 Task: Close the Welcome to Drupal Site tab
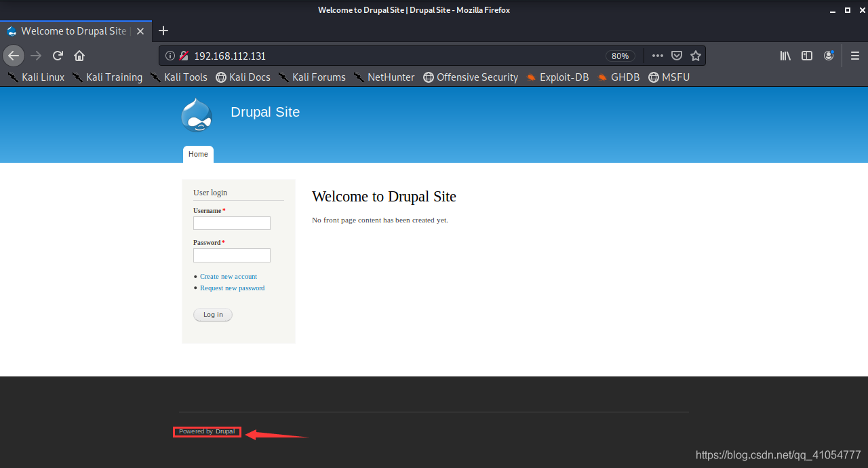click(x=140, y=31)
